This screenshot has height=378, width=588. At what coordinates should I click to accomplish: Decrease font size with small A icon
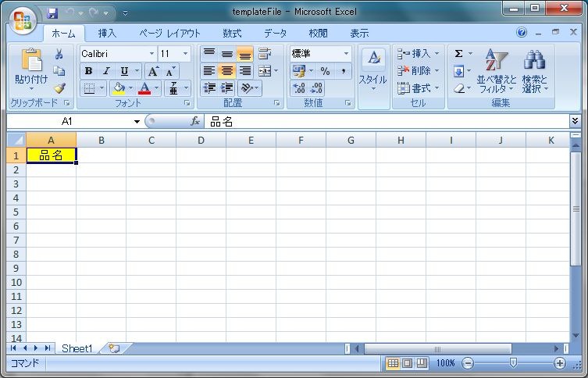(x=171, y=71)
